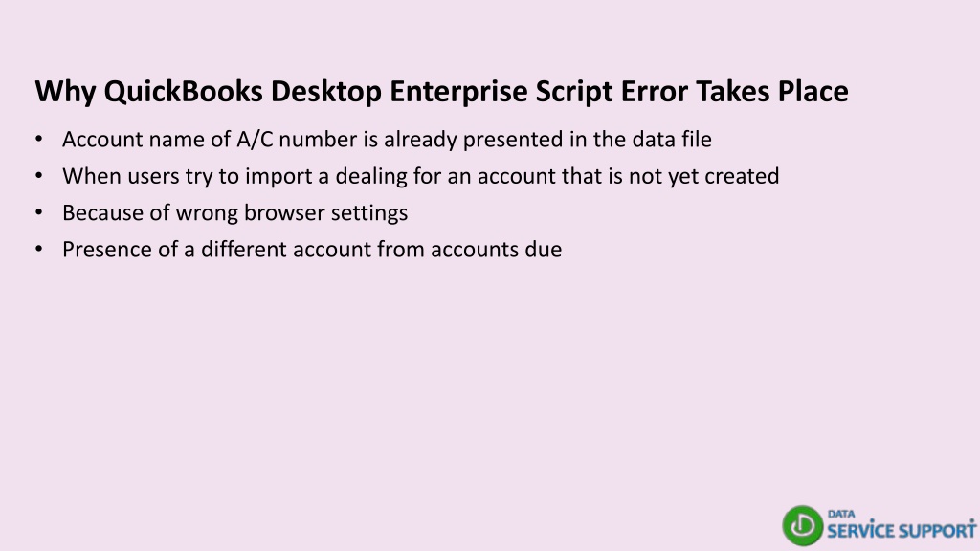Image resolution: width=980 pixels, height=551 pixels.
Task: Click the small DATA label above the logo text
Action: pos(841,514)
